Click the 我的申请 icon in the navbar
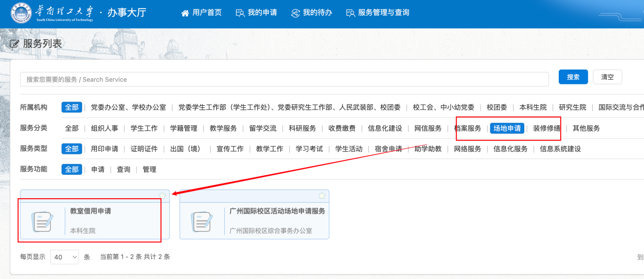 [240, 13]
